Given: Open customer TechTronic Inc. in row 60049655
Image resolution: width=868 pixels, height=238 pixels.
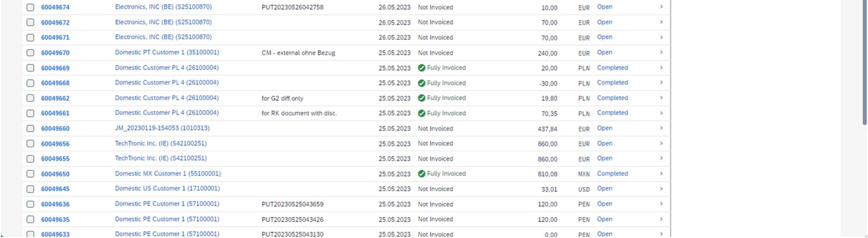Looking at the screenshot, I should [x=160, y=158].
